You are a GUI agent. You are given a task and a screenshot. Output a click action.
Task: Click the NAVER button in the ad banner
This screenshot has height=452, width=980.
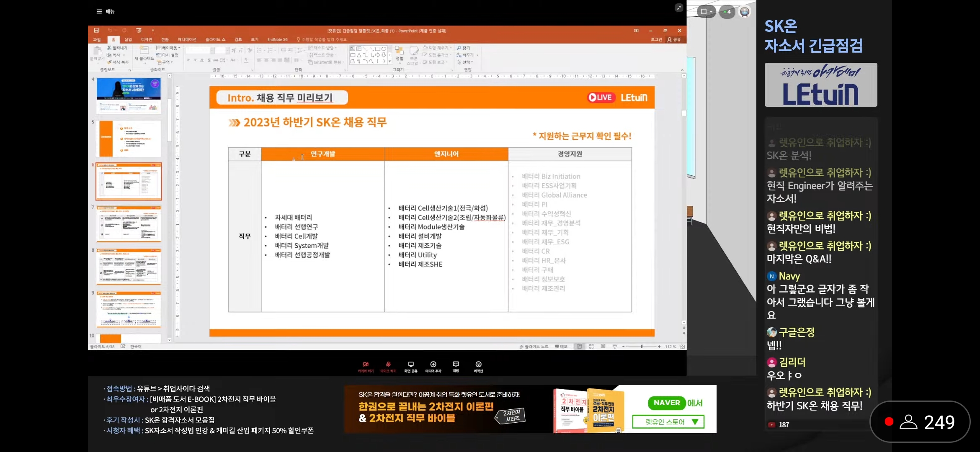pyautogui.click(x=667, y=403)
